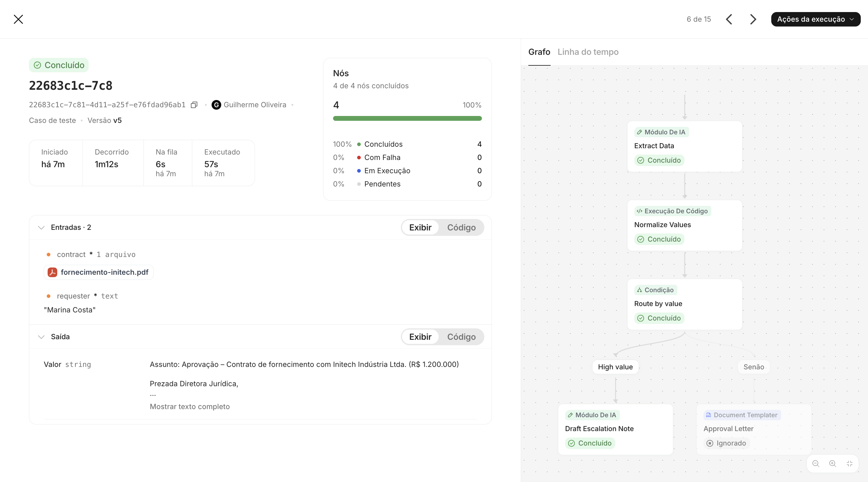Click Condição tag on Route by value

pyautogui.click(x=656, y=290)
